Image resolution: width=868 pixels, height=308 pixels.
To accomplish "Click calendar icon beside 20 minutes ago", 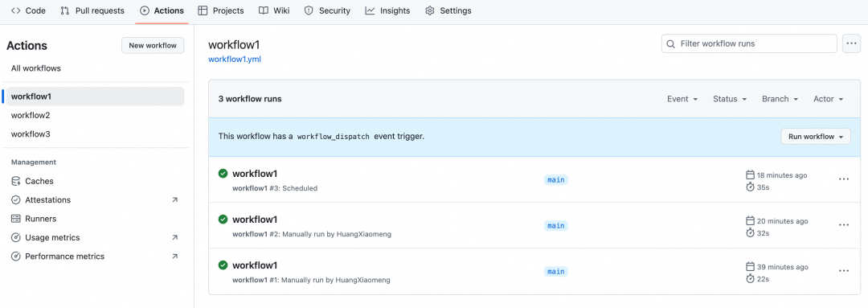I will coord(751,220).
